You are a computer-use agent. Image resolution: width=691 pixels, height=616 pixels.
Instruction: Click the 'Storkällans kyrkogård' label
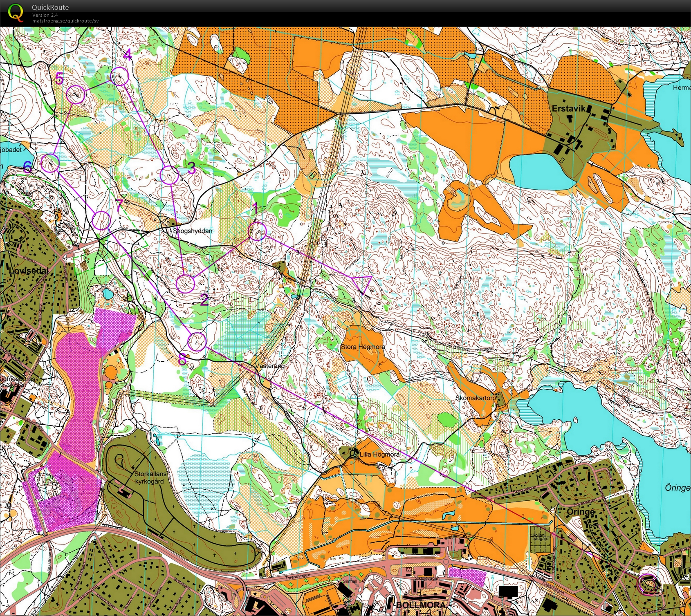point(150,477)
